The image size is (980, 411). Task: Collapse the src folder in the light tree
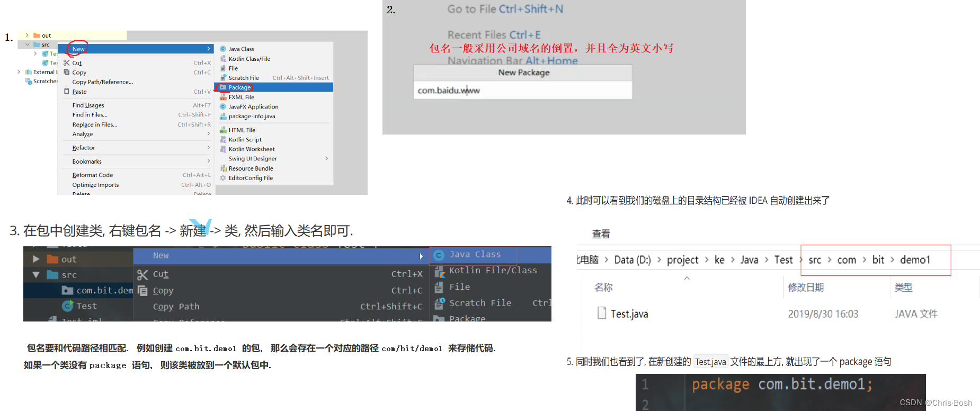[x=27, y=44]
